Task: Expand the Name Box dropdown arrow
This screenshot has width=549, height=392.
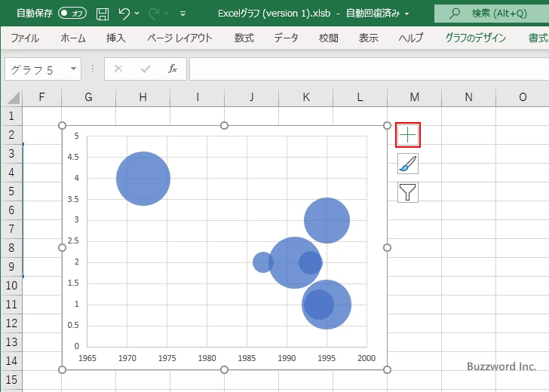Action: tap(73, 69)
